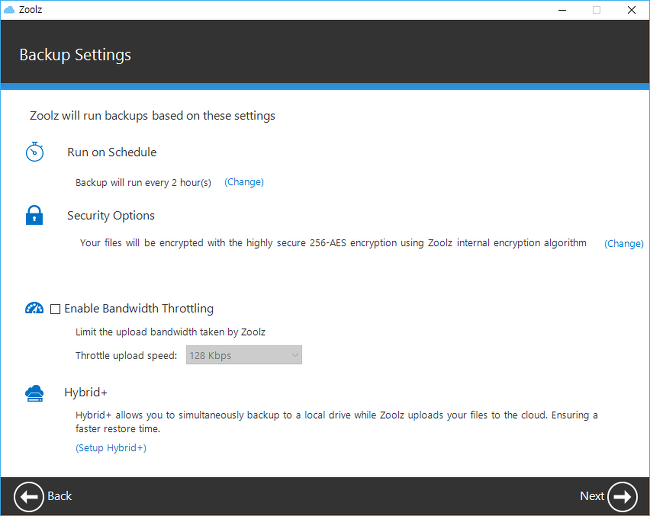The image size is (650, 516).
Task: Click the Hybrid+ section heading
Action: pyautogui.click(x=86, y=392)
